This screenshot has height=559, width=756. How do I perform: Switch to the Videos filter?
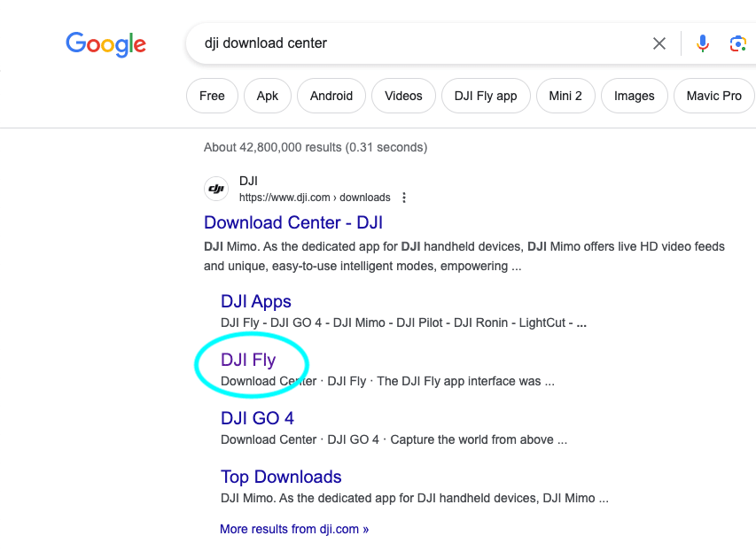pos(403,96)
